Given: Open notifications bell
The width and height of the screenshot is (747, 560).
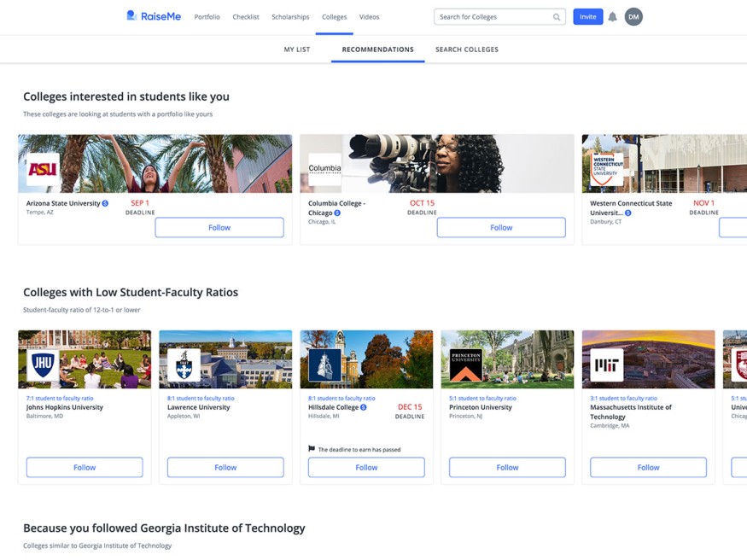Looking at the screenshot, I should [x=613, y=17].
